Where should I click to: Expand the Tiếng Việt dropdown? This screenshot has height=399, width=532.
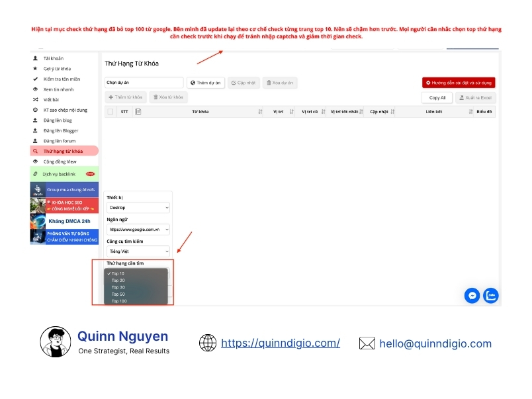pyautogui.click(x=138, y=251)
